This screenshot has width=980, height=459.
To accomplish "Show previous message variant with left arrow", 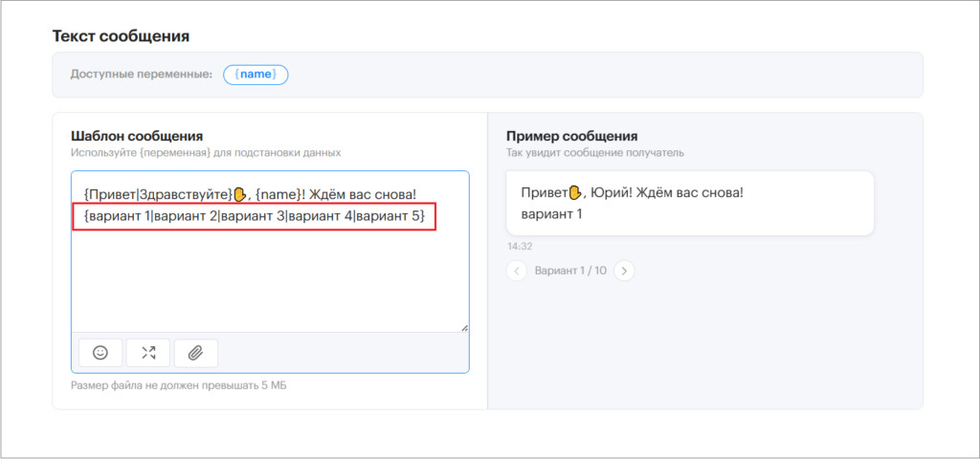I will pos(516,271).
